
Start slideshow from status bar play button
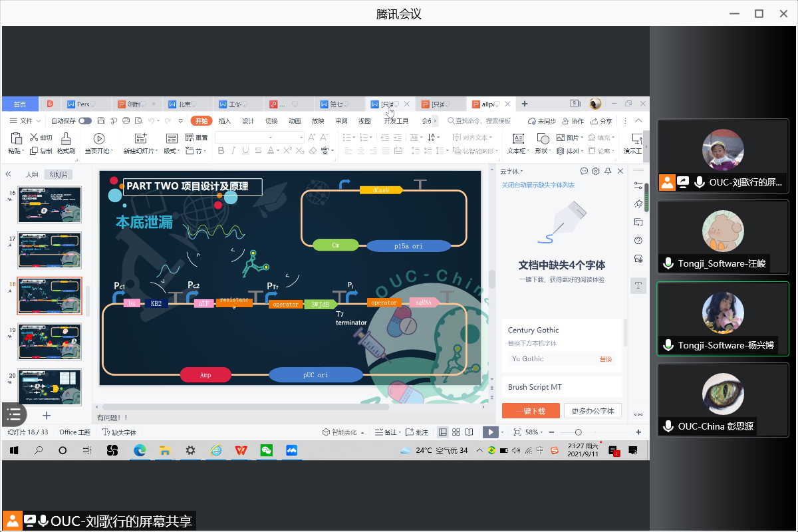(490, 432)
